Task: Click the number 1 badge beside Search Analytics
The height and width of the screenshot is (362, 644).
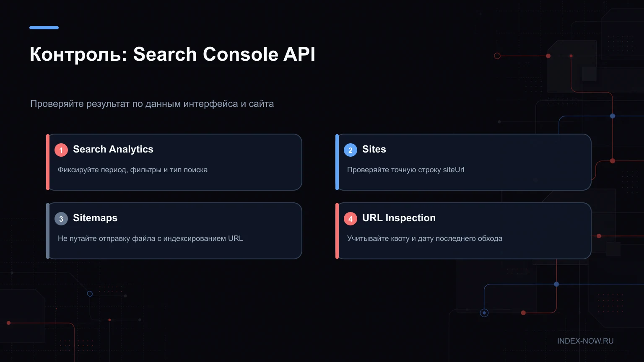Action: tap(61, 150)
